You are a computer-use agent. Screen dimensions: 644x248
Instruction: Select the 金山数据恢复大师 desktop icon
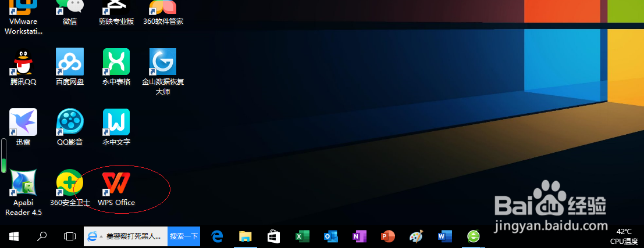163,62
